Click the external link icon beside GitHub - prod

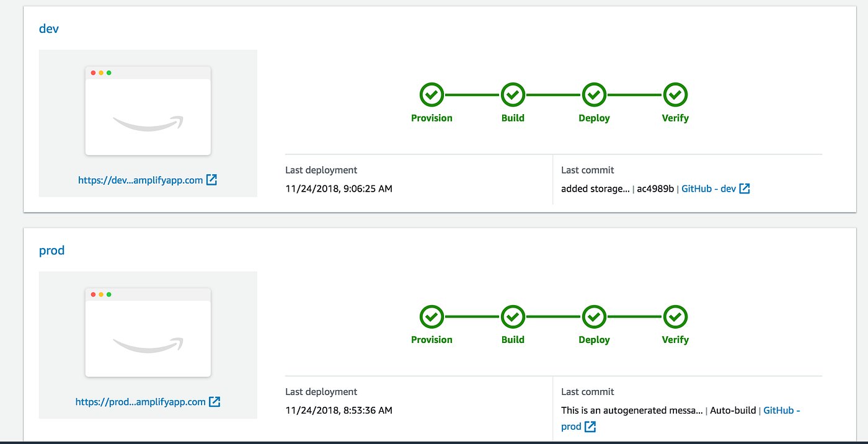click(590, 426)
